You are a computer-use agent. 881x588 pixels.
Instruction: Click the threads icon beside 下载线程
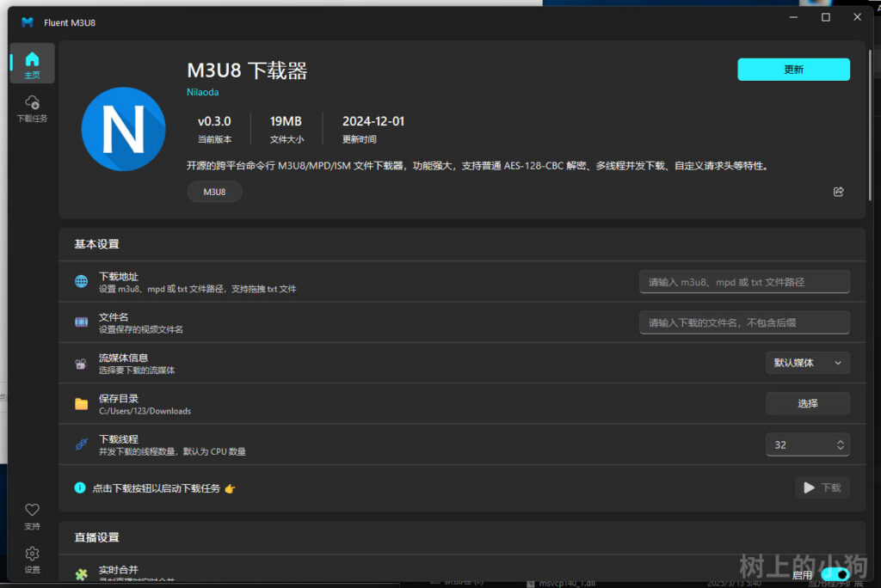(x=81, y=444)
